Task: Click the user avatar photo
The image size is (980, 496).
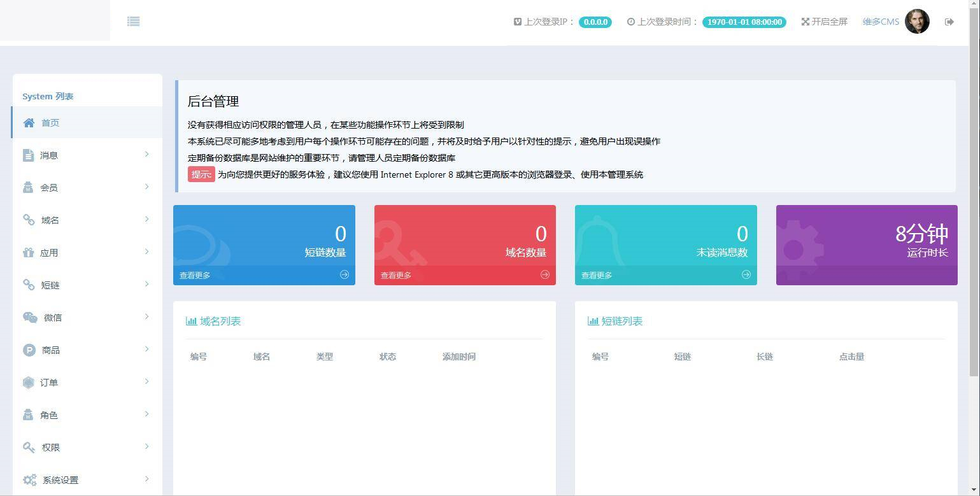Action: click(x=917, y=21)
